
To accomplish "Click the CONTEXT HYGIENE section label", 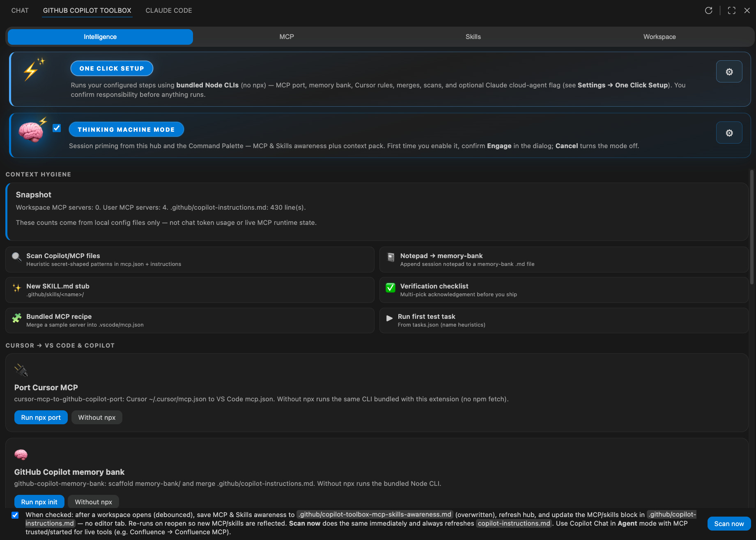I will coord(38,174).
